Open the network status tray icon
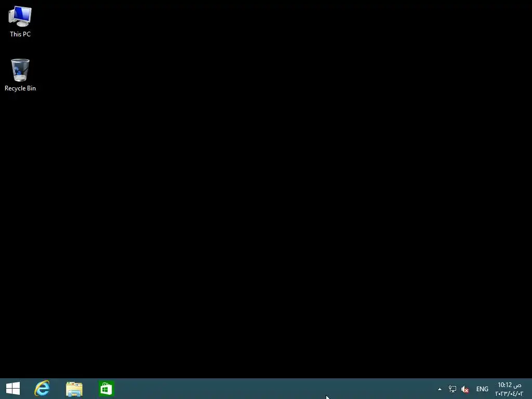 click(x=453, y=389)
